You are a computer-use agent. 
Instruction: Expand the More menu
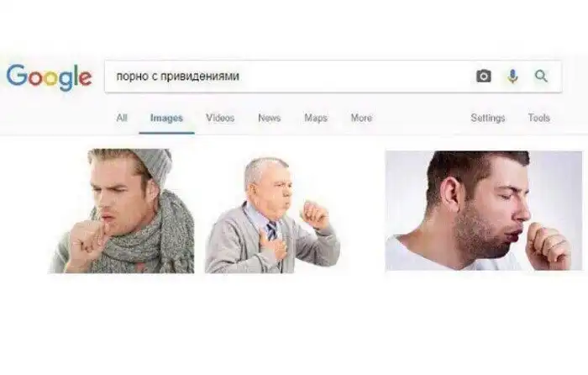click(361, 118)
